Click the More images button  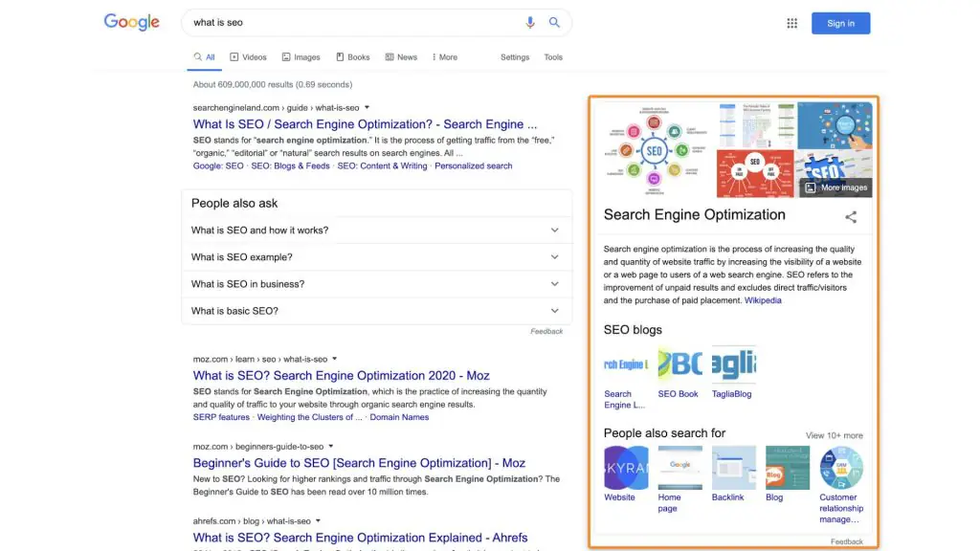[x=836, y=187]
